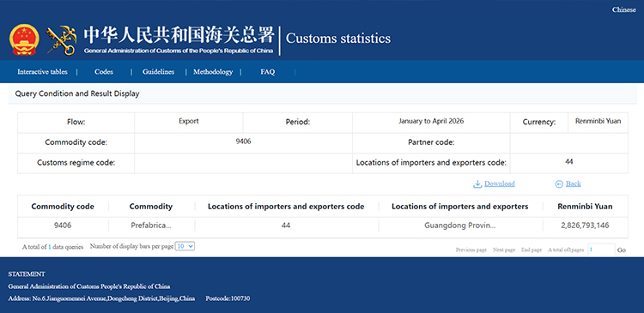
Task: Click the January to April 2026 period
Action: click(x=431, y=122)
